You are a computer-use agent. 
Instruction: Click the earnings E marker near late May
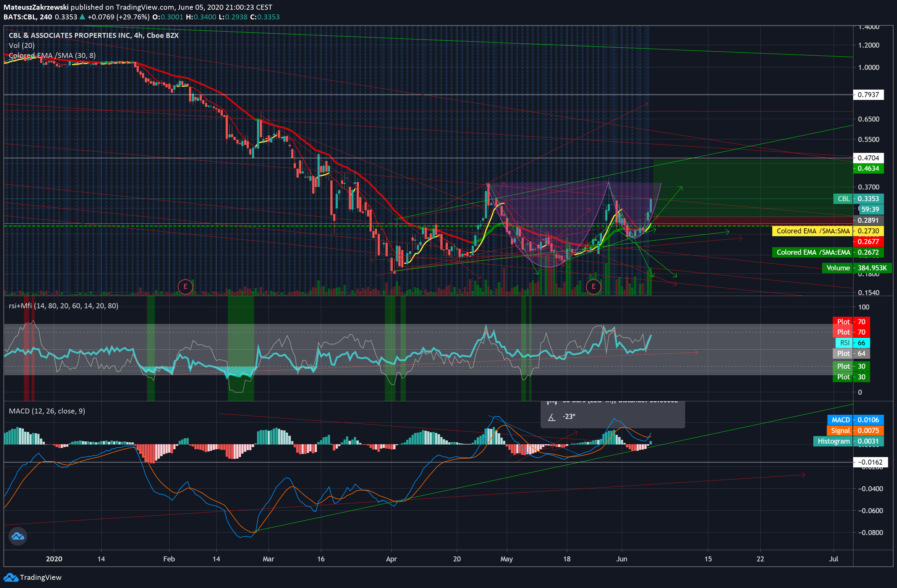[x=593, y=287]
